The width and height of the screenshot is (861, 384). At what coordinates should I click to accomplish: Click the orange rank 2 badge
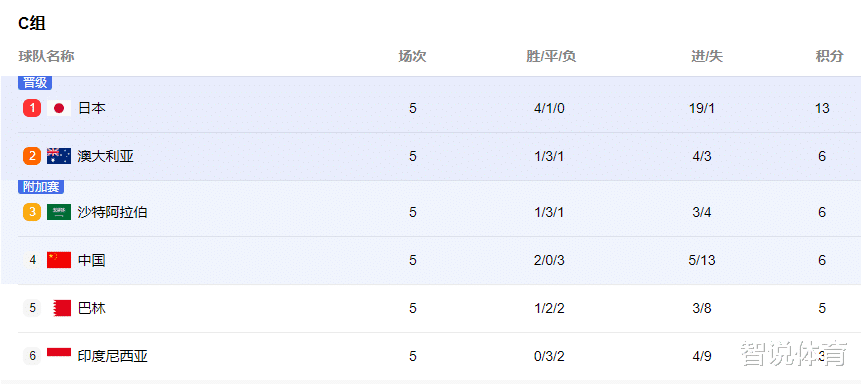[32, 157]
